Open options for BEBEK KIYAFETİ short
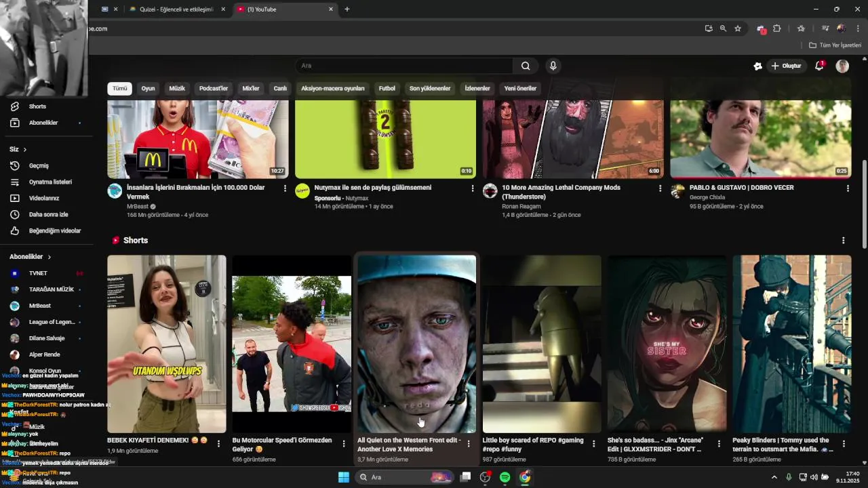 pos(218,444)
